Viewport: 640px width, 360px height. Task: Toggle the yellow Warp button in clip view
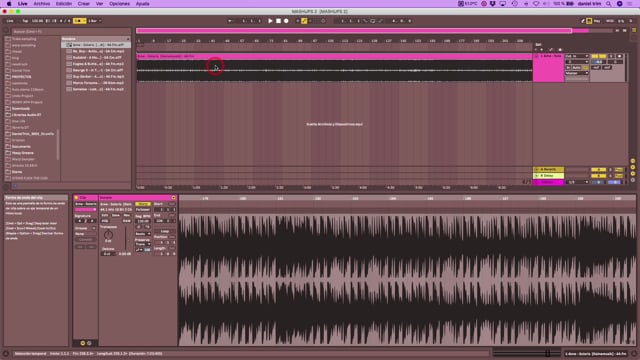[143, 204]
